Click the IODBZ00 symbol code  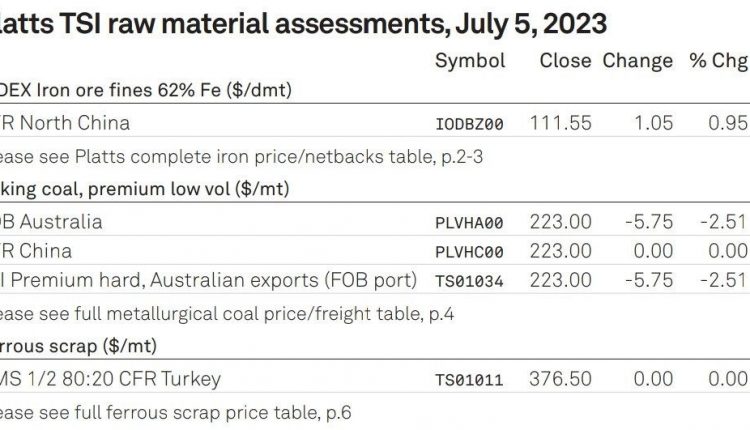click(469, 124)
